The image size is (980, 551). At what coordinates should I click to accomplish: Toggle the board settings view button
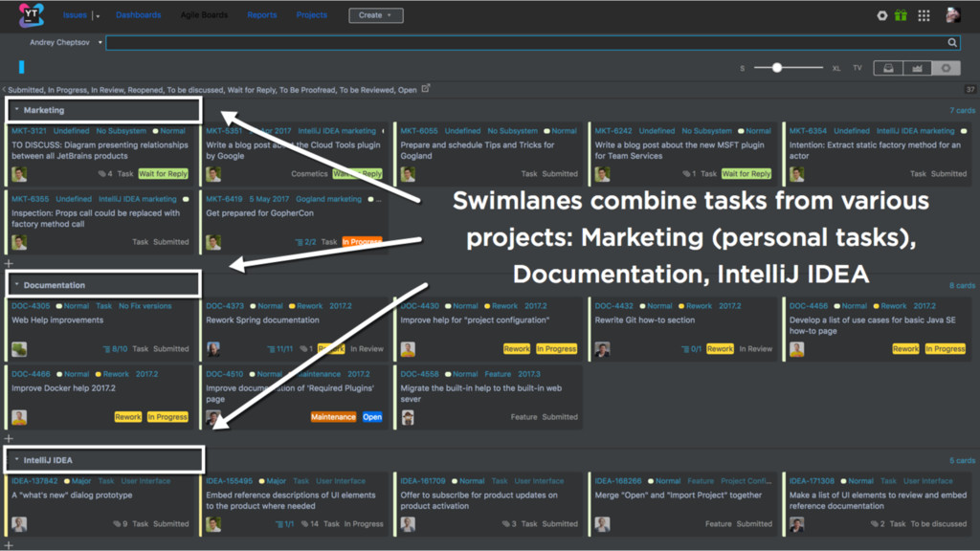click(946, 68)
